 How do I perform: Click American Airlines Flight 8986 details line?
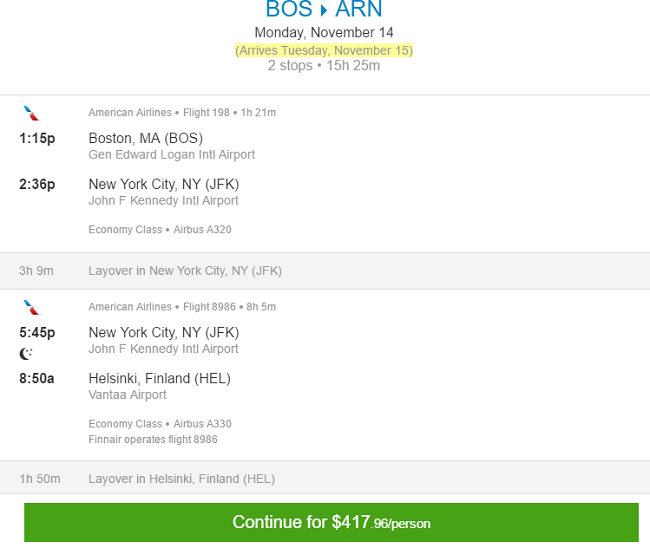pos(182,307)
